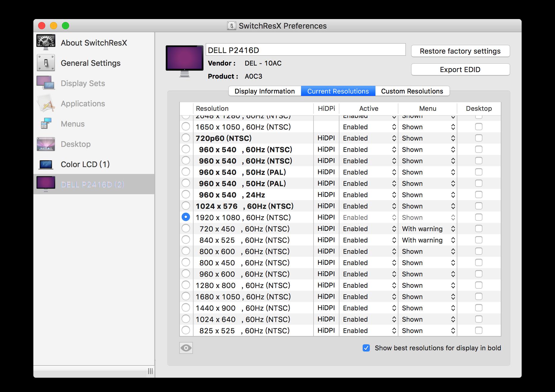Viewport: 555px width, 392px height.
Task: Toggle Show best resolutions in bold checkbox
Action: (x=366, y=348)
